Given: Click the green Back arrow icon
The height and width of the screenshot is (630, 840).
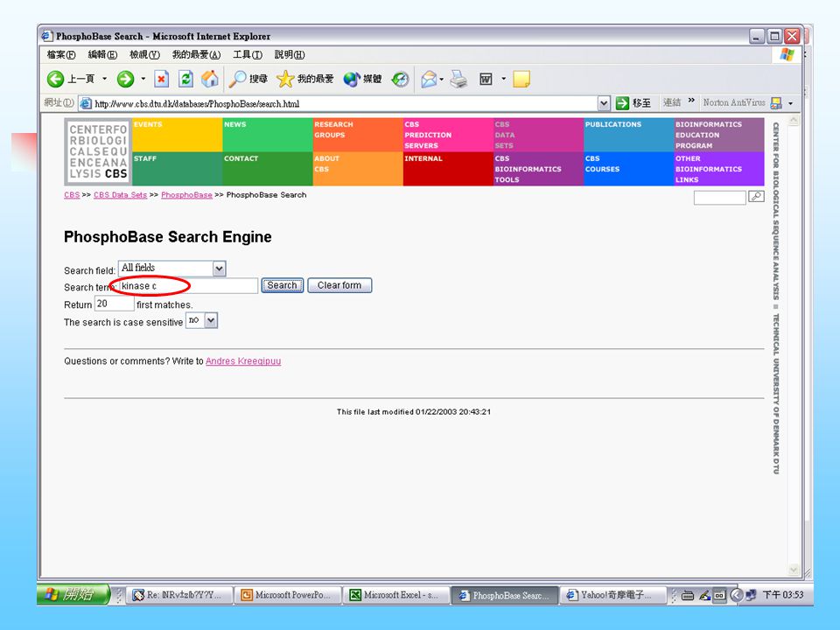Looking at the screenshot, I should click(x=55, y=80).
